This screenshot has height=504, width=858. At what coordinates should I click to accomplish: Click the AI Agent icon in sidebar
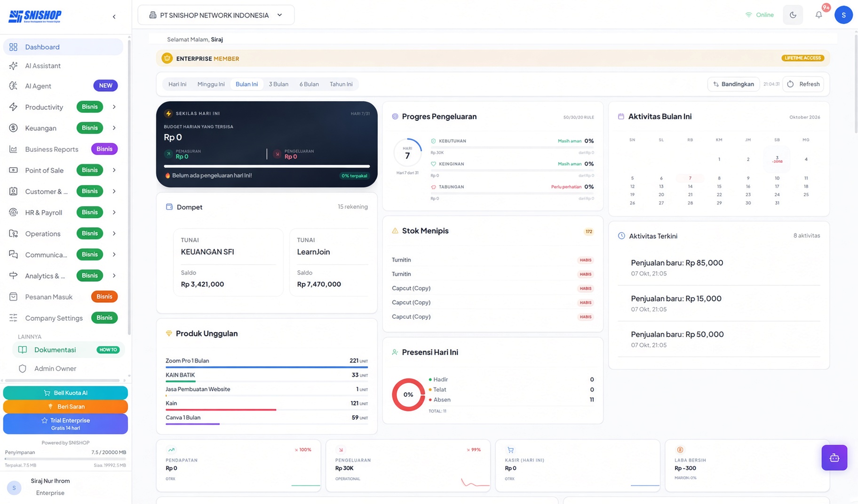tap(13, 86)
